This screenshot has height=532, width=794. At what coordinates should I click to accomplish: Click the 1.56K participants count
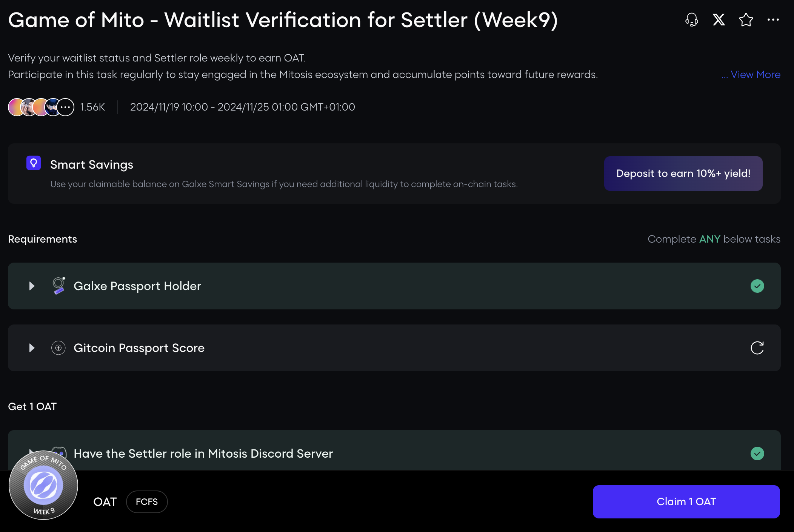(92, 107)
